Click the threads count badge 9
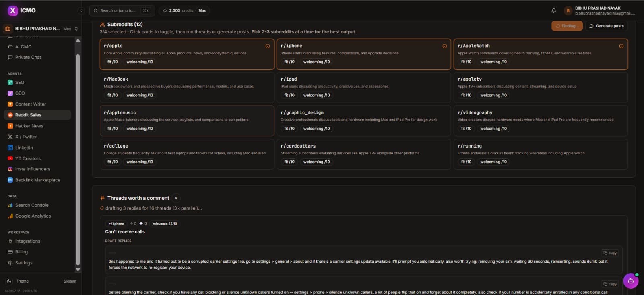The image size is (644, 295). point(176,198)
